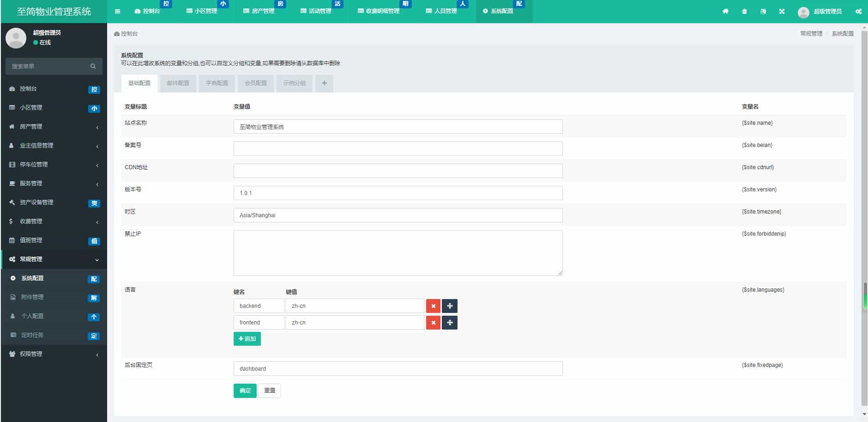
Task: Click the 确定 submit button
Action: coord(245,390)
